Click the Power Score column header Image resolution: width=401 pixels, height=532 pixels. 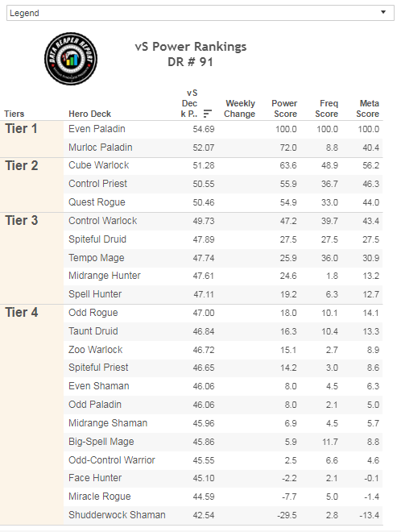tap(284, 109)
